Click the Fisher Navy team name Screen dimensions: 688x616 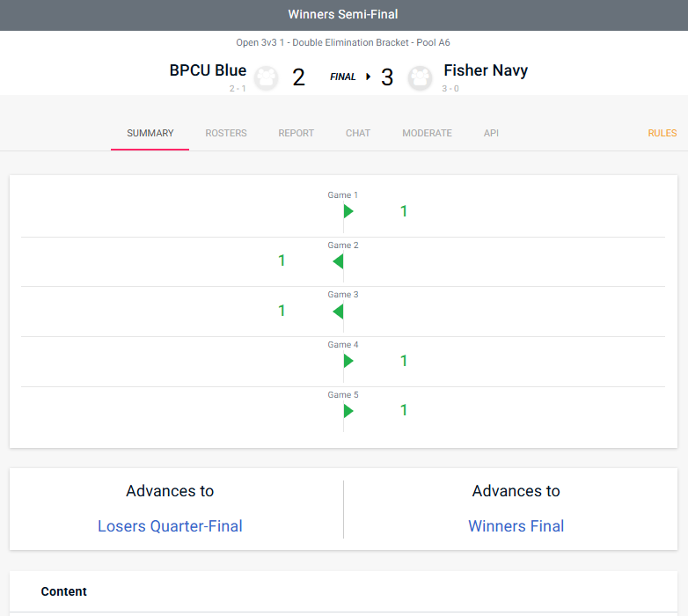tap(486, 70)
